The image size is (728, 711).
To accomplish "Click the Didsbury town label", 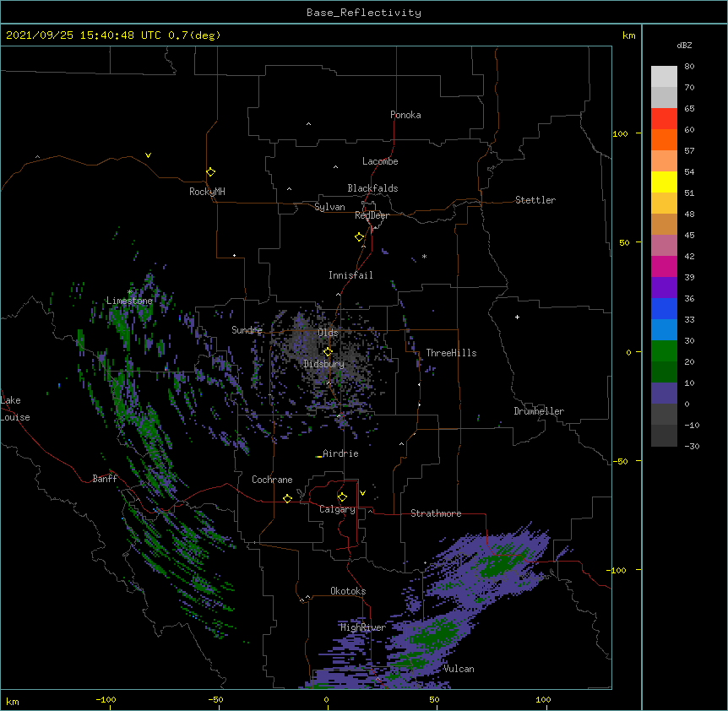I will point(324,364).
